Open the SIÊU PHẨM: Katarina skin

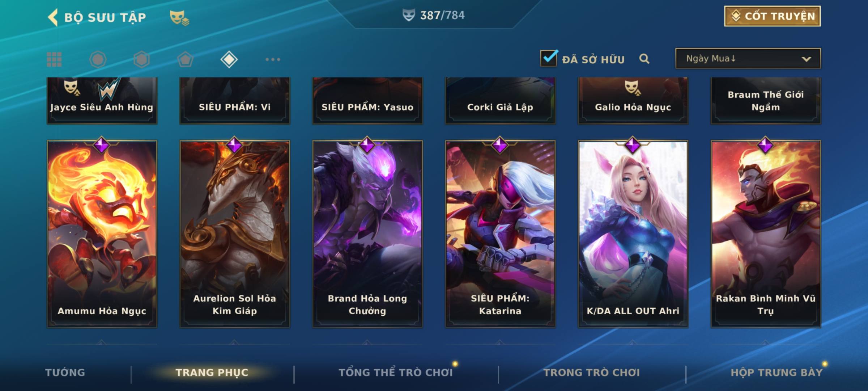tap(500, 234)
